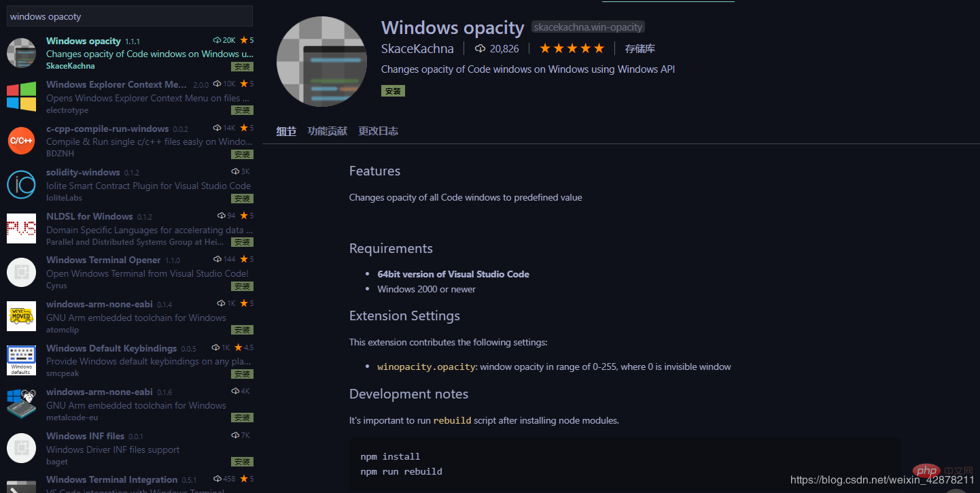Viewport: 980px width, 493px height.
Task: Click the 'npm run rebuild' code line
Action: [x=402, y=471]
